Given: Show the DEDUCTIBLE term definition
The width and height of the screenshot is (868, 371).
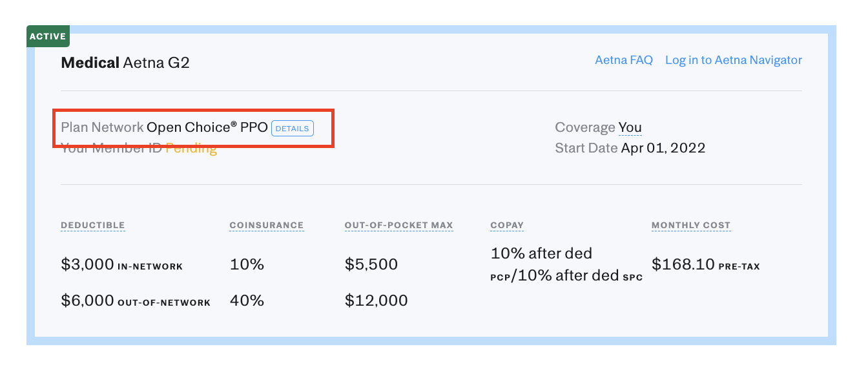Looking at the screenshot, I should pyautogui.click(x=92, y=226).
